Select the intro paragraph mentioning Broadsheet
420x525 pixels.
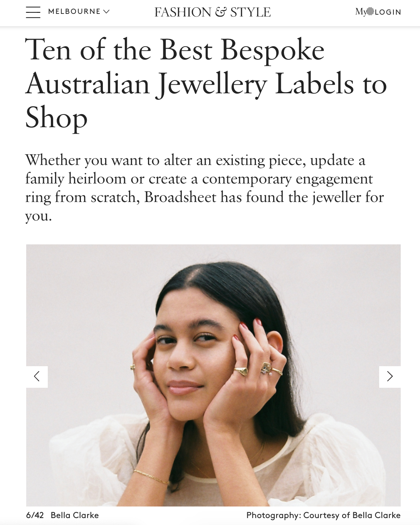click(205, 188)
